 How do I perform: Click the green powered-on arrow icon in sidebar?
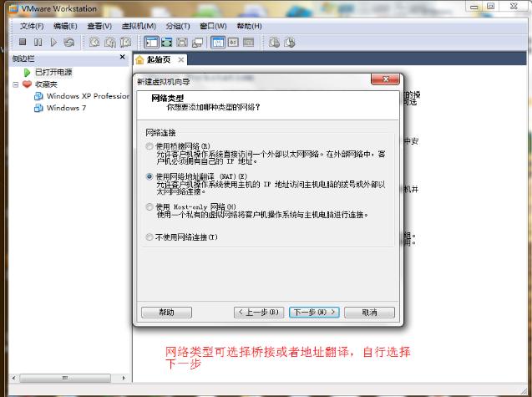click(27, 73)
